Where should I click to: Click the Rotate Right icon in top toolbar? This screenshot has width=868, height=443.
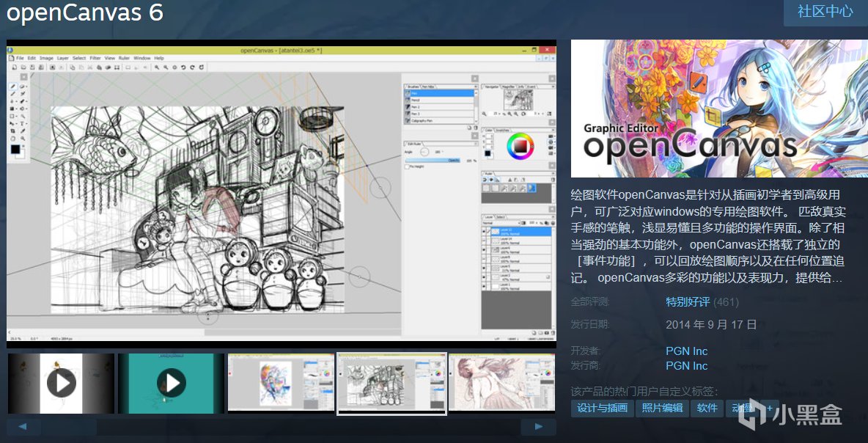[192, 67]
